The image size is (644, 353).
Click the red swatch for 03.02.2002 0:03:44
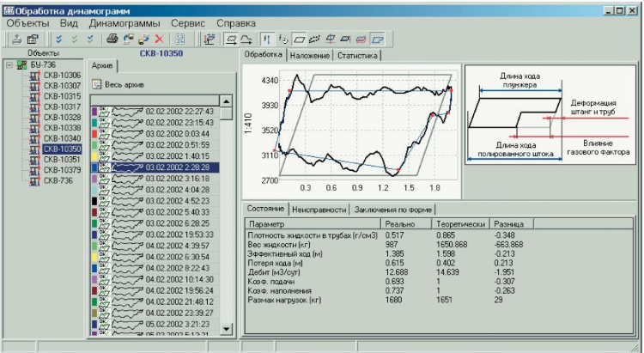[94, 134]
